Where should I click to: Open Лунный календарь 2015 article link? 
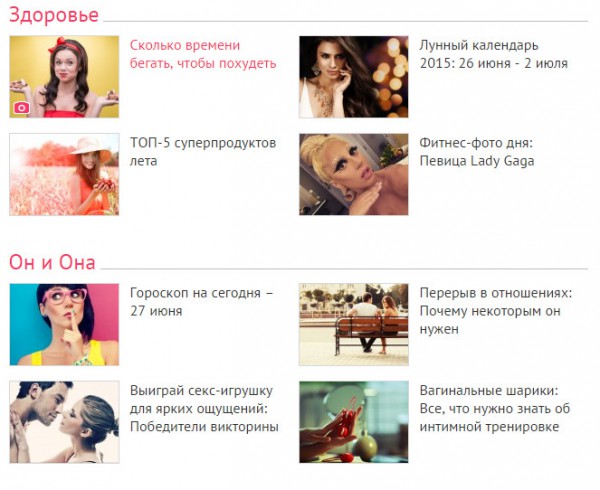pyautogui.click(x=494, y=54)
